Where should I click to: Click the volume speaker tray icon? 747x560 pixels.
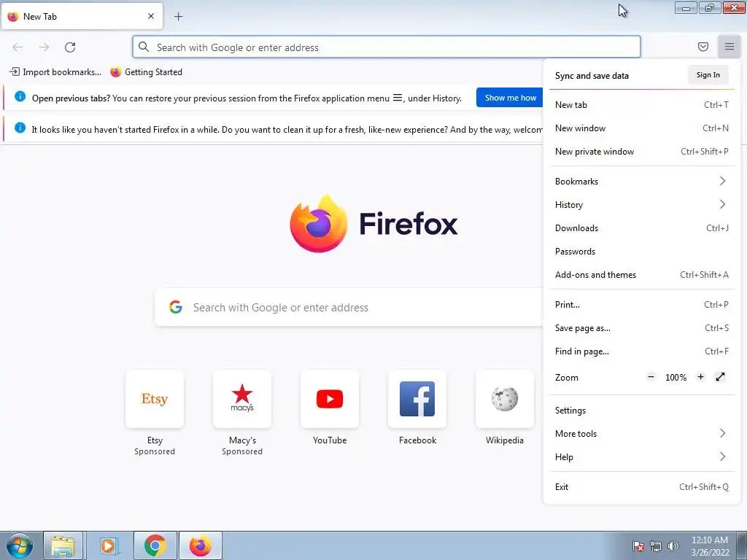[x=673, y=546]
